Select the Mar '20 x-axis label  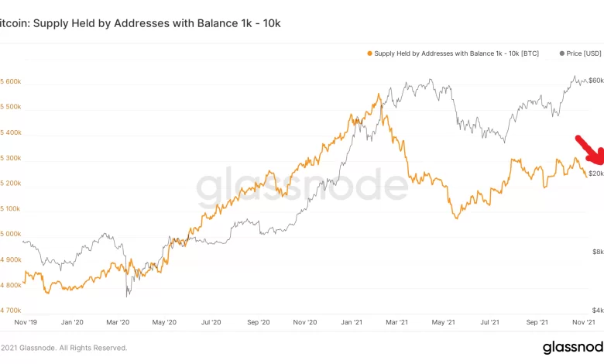118,321
